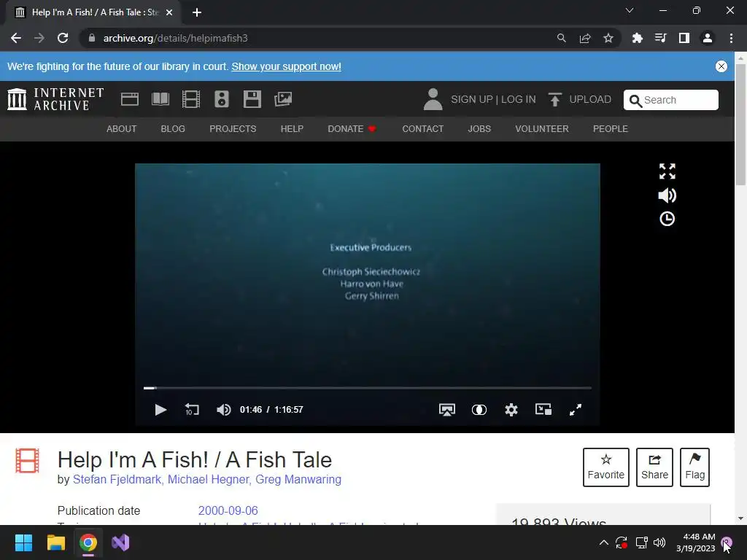Dismiss the blue support banner
The width and height of the screenshot is (747, 560).
tap(721, 66)
